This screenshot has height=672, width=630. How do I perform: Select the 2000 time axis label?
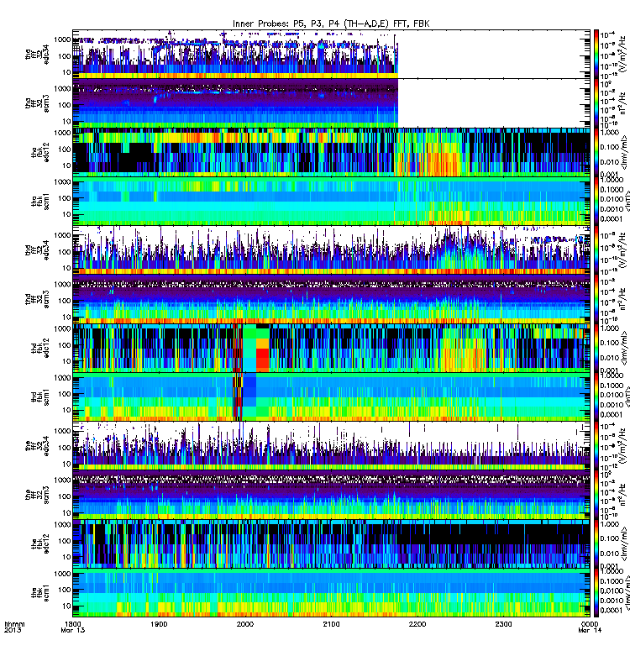point(245,624)
